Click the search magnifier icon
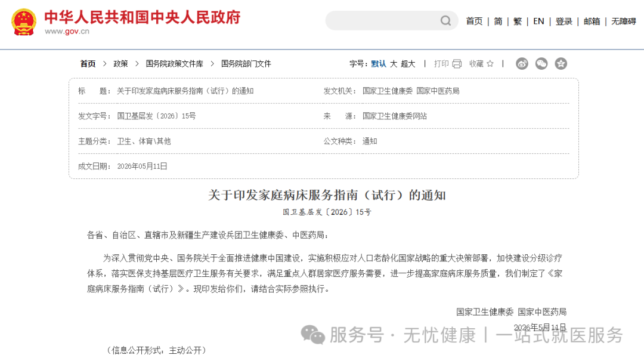The image size is (644, 361). [445, 20]
